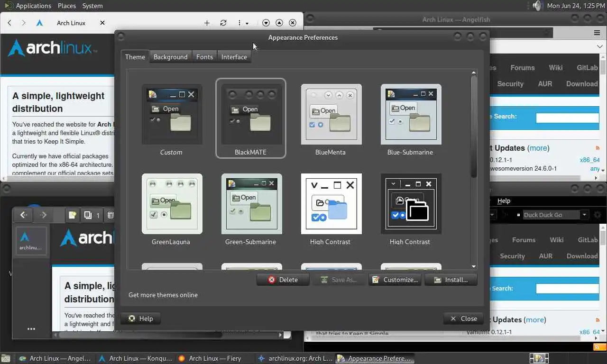Click the Arch Linux tab favicon
This screenshot has width=607, height=364.
[40, 23]
